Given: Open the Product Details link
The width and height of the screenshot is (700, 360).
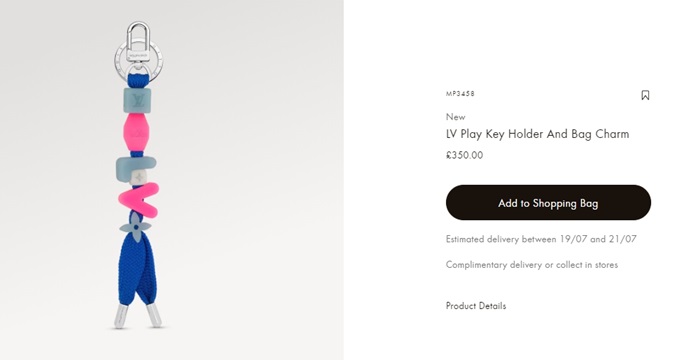Looking at the screenshot, I should [476, 306].
